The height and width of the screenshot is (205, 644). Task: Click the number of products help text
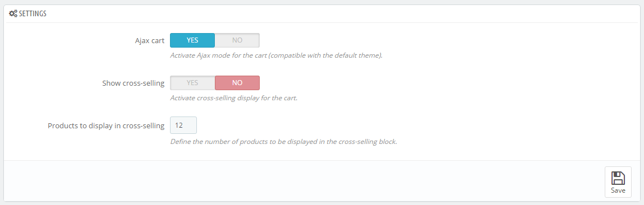283,142
